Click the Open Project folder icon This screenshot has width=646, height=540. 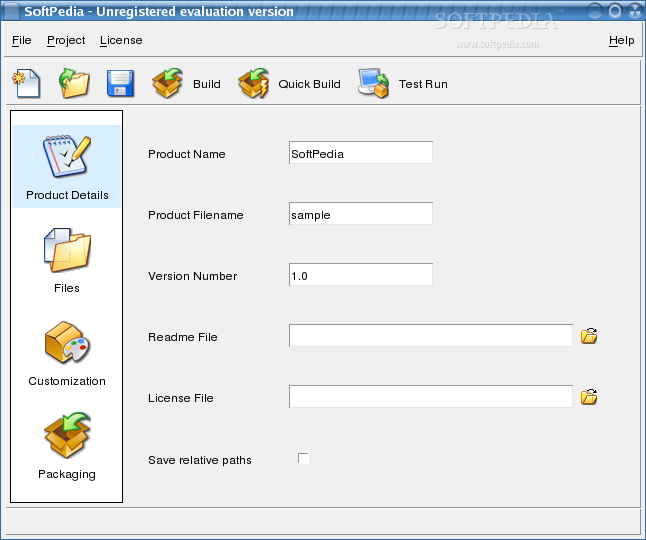74,84
